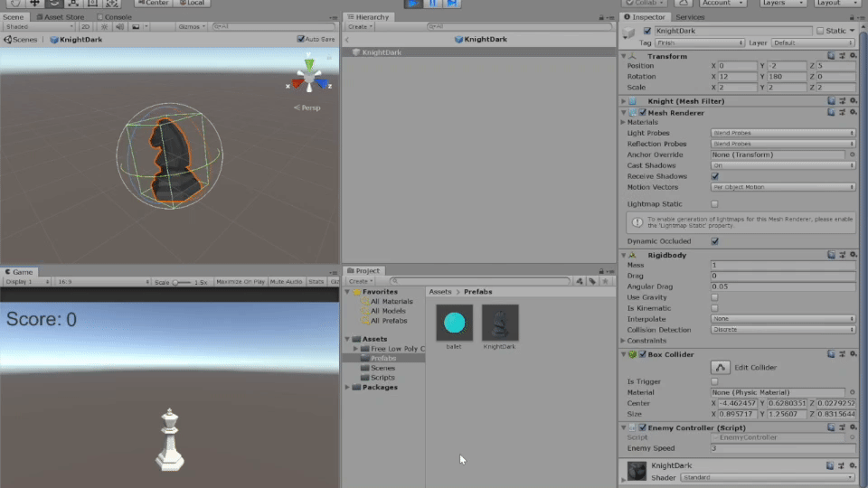Click the Edit Collider icon button

tap(720, 367)
